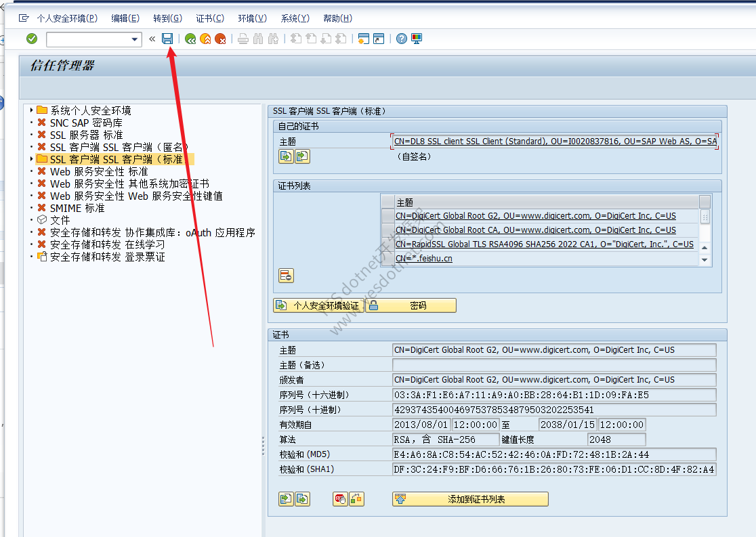
Task: Click the Save icon in toolbar
Action: (167, 39)
